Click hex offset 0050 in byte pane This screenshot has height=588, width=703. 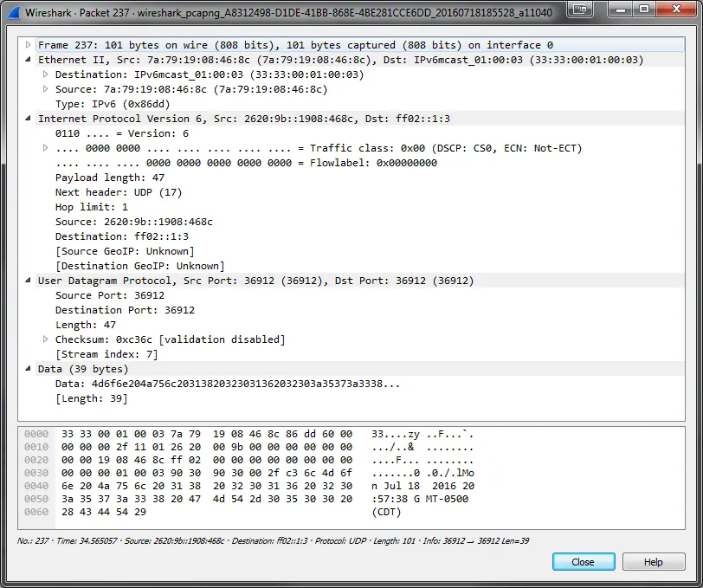pos(36,499)
